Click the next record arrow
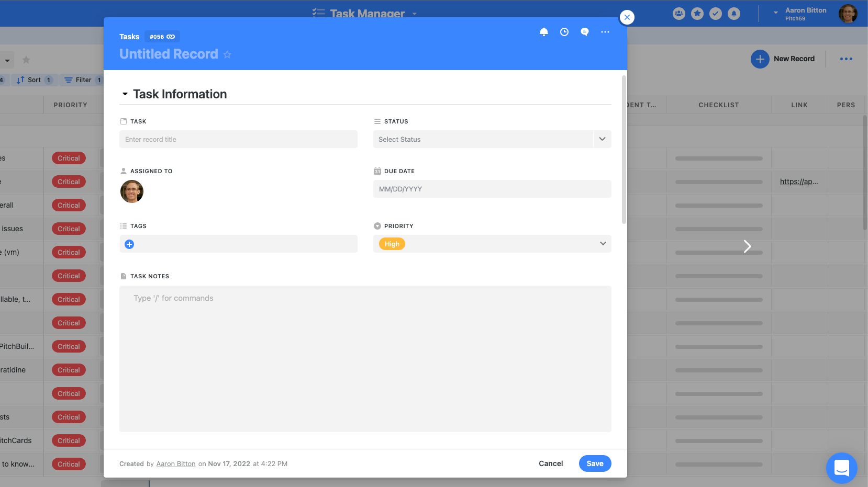Image resolution: width=868 pixels, height=487 pixels. (747, 246)
